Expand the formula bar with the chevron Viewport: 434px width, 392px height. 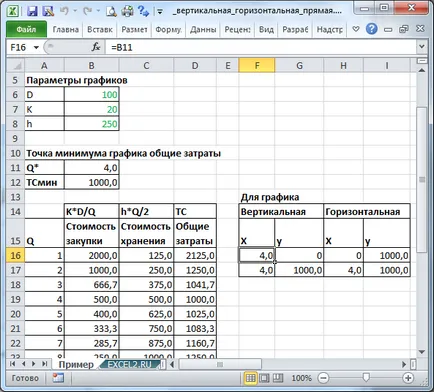tap(422, 47)
